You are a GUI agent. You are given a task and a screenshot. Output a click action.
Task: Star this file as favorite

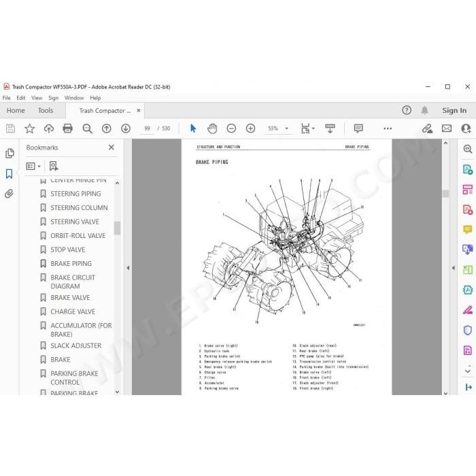click(29, 129)
